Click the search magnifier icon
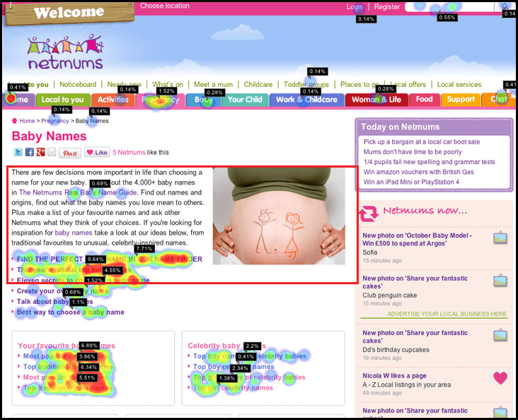Viewport: 518px width, 420px height. point(505,6)
